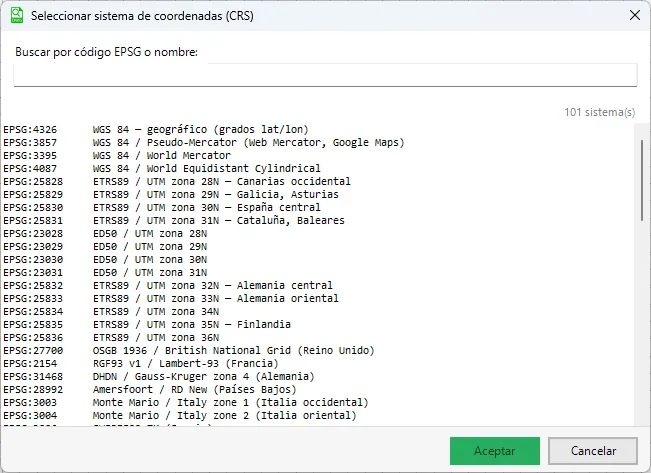This screenshot has width=651, height=473.
Task: Select EPSG:3004 Italy zone 2 row
Action: (x=318, y=416)
